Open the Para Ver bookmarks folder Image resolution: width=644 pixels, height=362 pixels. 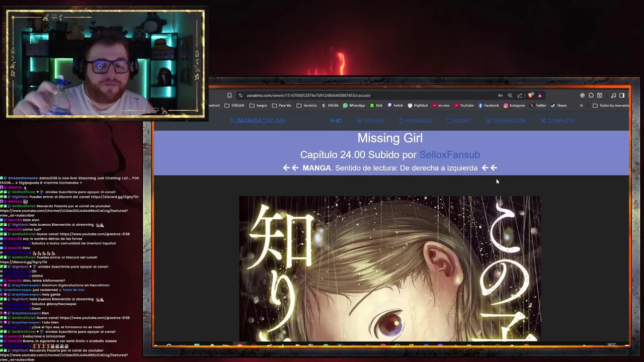pos(282,106)
